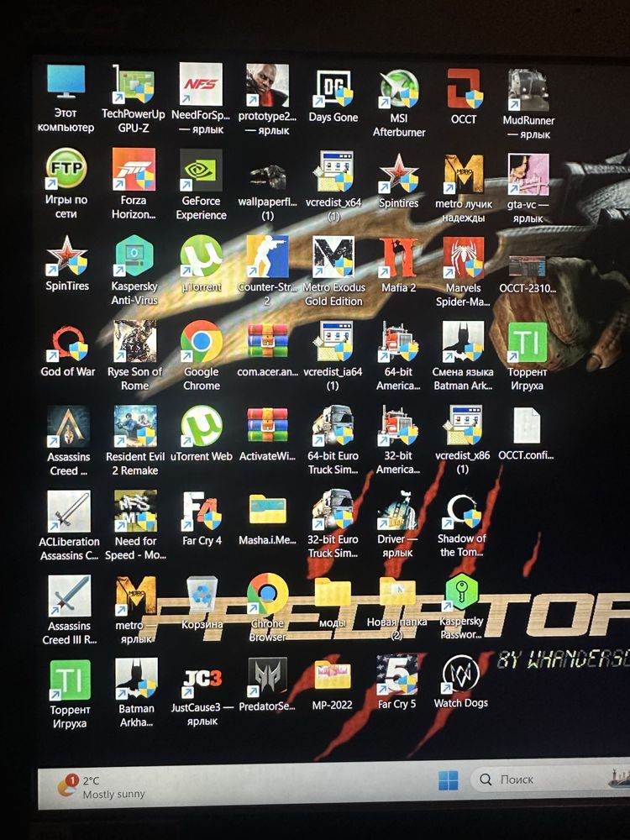Select the vcredist_x86 (1) installer icon
Screen dimensions: 630x840
pyautogui.click(x=463, y=426)
